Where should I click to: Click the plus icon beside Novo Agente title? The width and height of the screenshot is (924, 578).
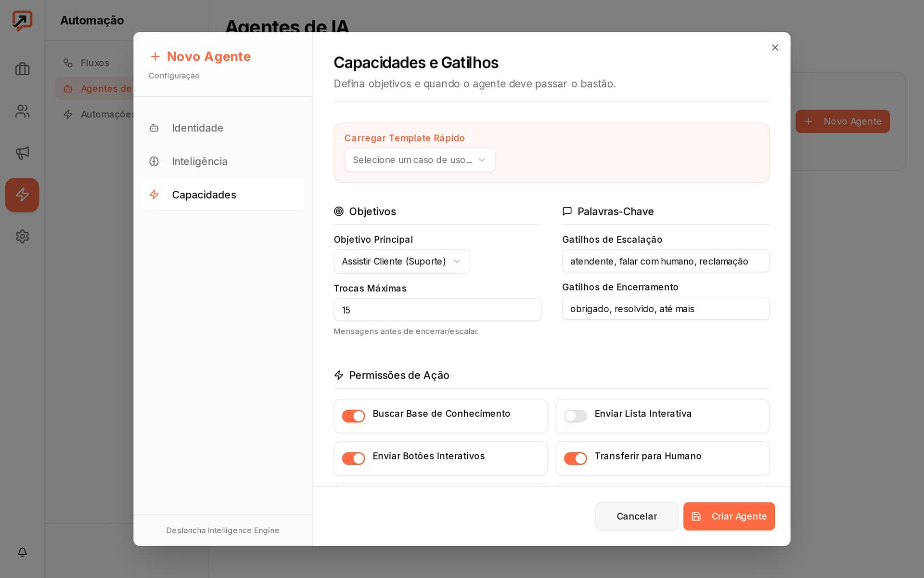(x=155, y=57)
